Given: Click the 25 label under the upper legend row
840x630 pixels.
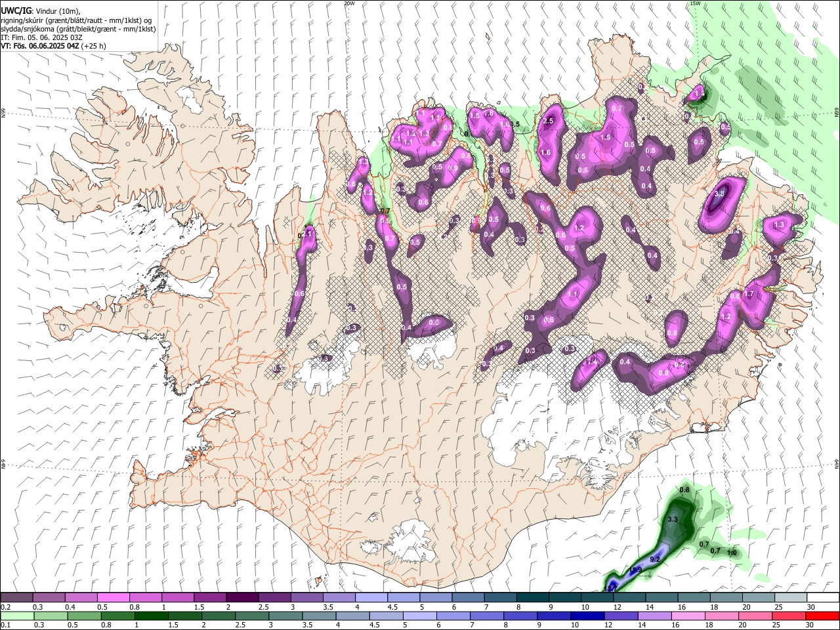Looking at the screenshot, I should coord(778,607).
